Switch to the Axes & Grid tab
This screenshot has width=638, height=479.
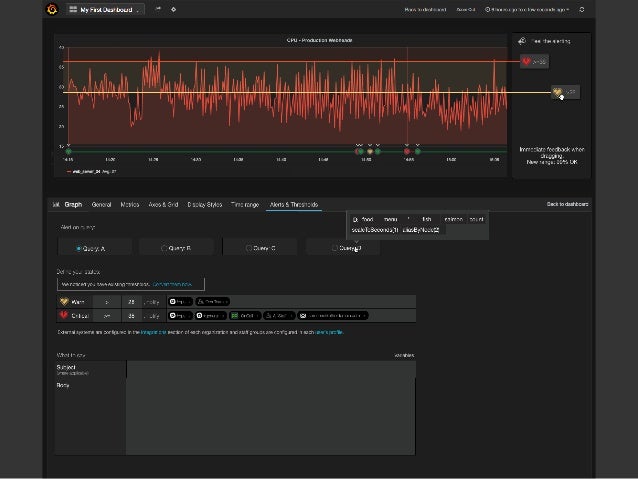(163, 204)
